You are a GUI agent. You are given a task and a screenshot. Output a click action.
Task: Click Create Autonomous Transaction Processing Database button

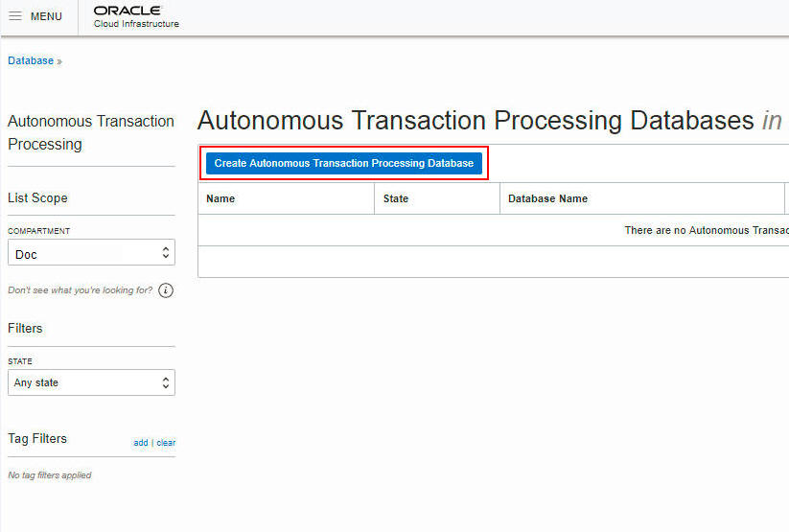tap(344, 163)
